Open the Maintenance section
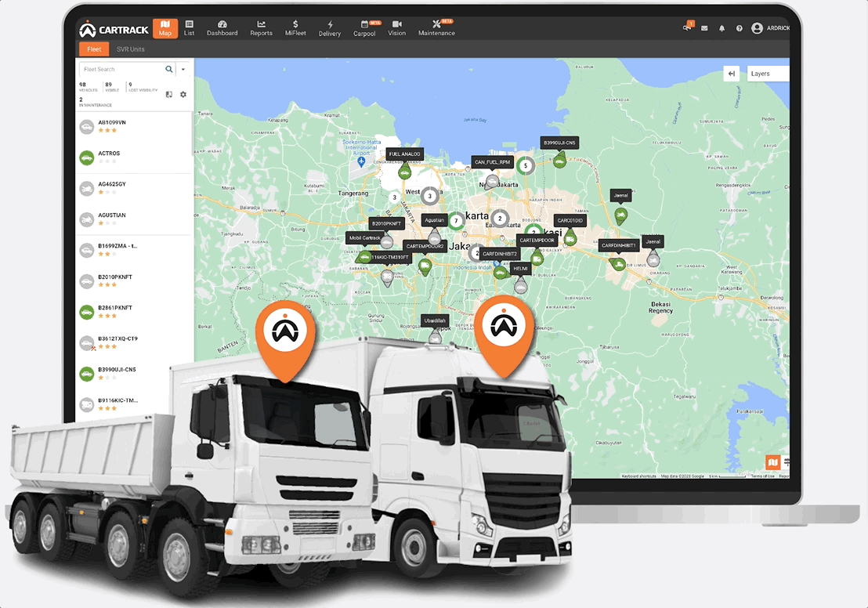 point(437,28)
